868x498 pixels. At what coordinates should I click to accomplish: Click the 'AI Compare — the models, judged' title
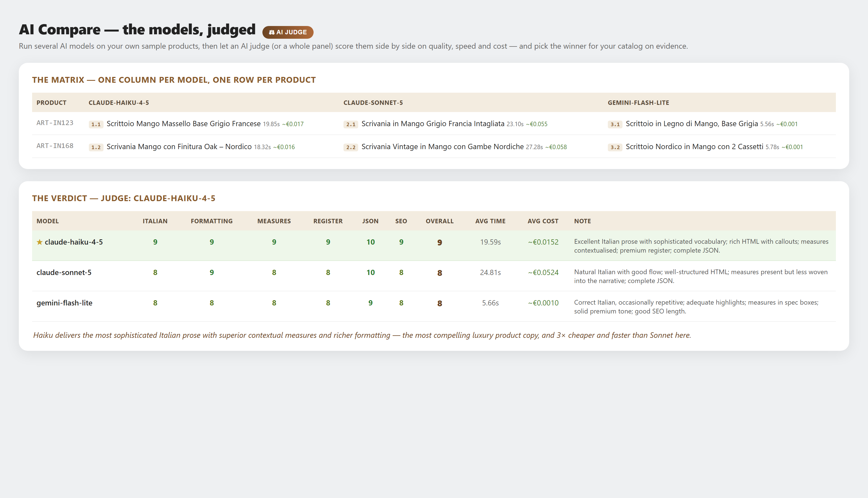[137, 29]
